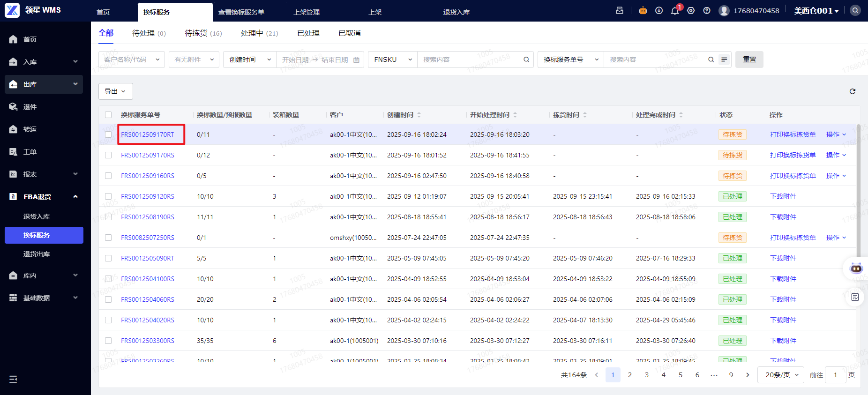Image resolution: width=868 pixels, height=395 pixels.
Task: Click the 开始日期 date input field
Action: [295, 60]
